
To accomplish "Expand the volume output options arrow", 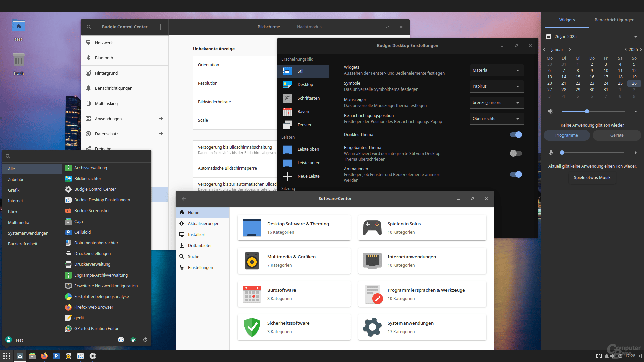I will 636,111.
